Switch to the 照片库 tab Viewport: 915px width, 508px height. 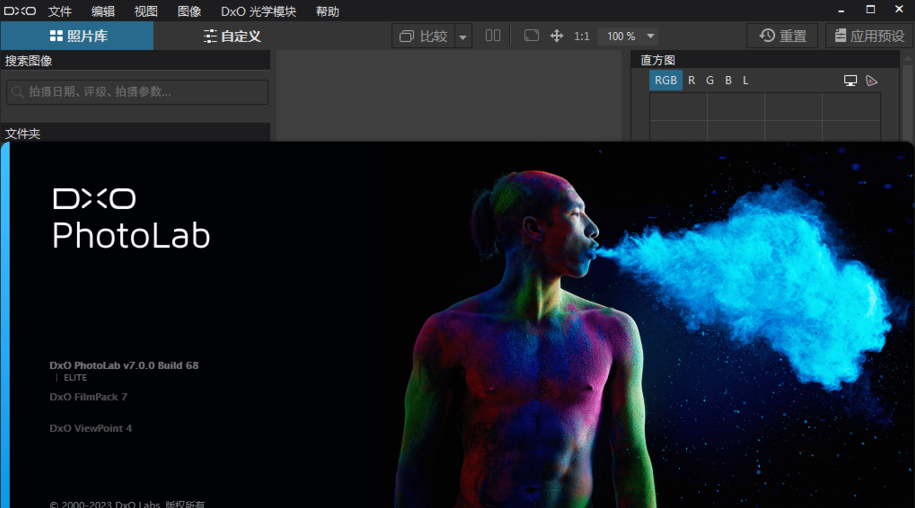77,36
